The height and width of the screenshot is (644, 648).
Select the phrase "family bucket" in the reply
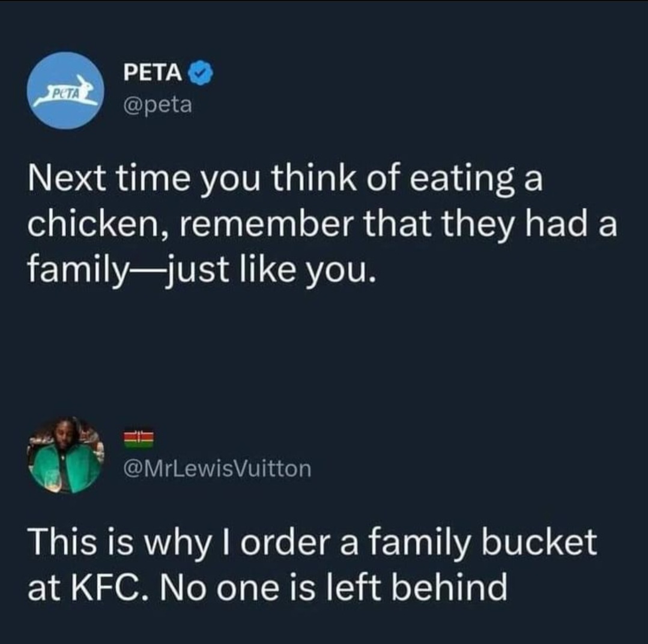point(482,543)
